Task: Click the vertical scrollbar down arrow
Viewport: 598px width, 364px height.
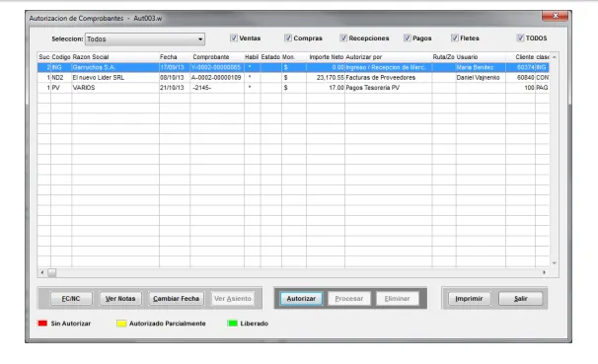Action: 555,263
